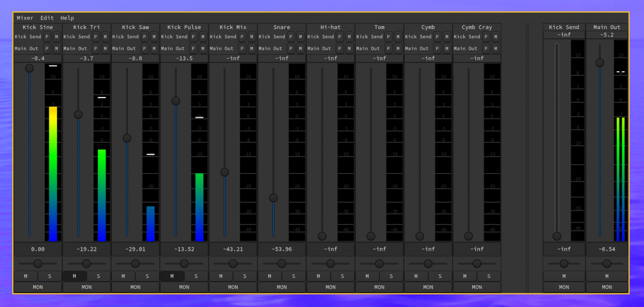Viewport: 644px width, 307px height.
Task: Toggle MON on the Kick Sine strip
Action: pyautogui.click(x=38, y=287)
